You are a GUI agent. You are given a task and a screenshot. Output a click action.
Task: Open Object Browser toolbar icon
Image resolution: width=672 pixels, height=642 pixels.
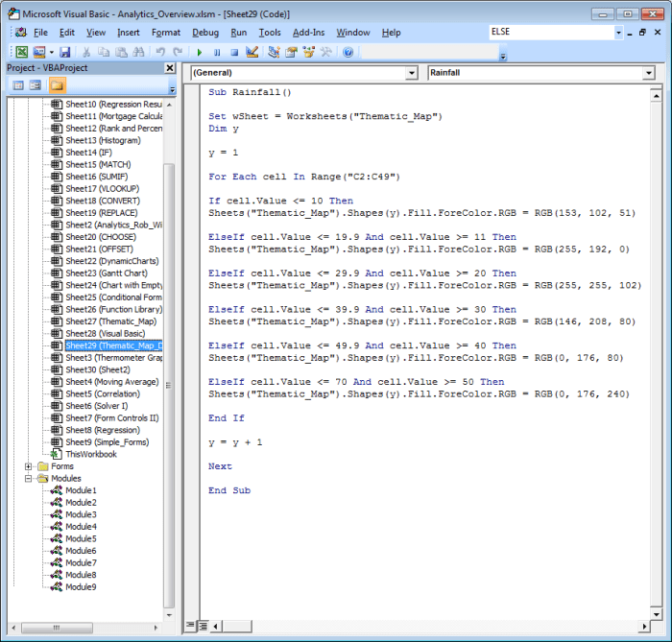click(308, 52)
